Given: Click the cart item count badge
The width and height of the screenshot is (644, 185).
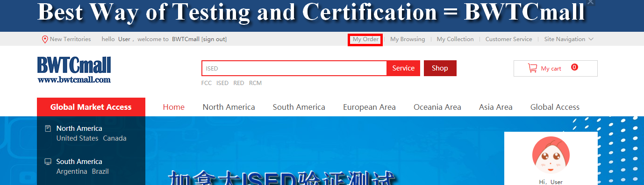Looking at the screenshot, I should pyautogui.click(x=574, y=67).
